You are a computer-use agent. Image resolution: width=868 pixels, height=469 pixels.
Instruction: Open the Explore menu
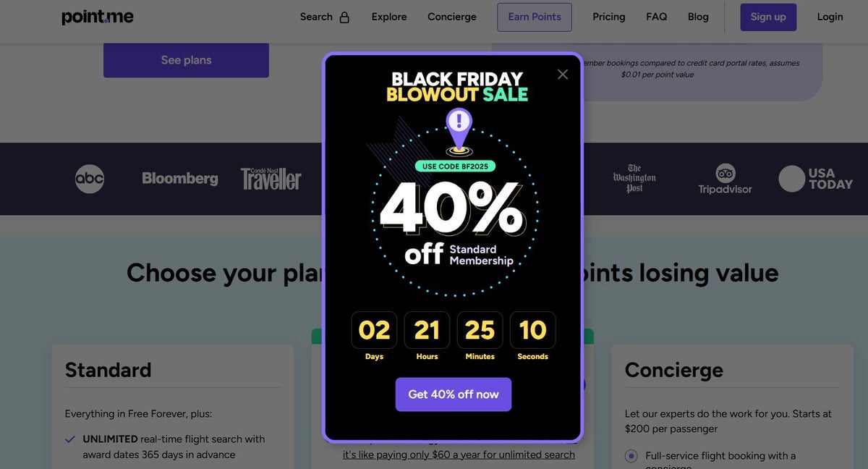(388, 16)
